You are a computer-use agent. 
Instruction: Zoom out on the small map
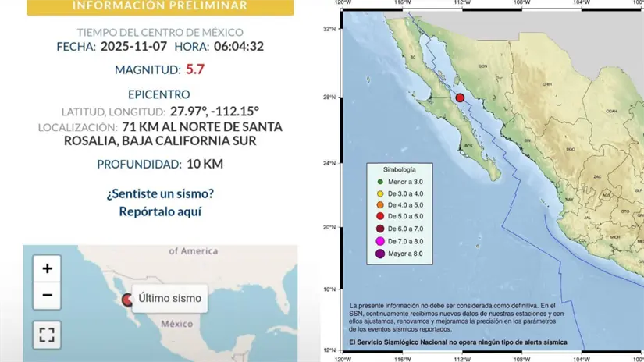point(47,296)
